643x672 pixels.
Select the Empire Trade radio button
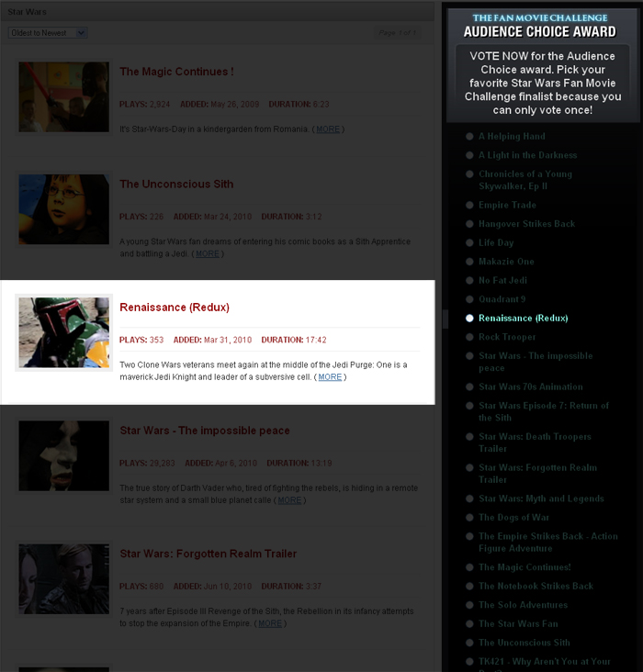tap(469, 205)
